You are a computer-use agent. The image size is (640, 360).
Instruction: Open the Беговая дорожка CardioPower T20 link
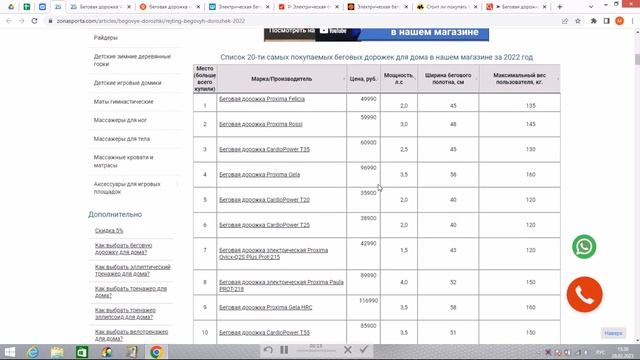pos(264,200)
